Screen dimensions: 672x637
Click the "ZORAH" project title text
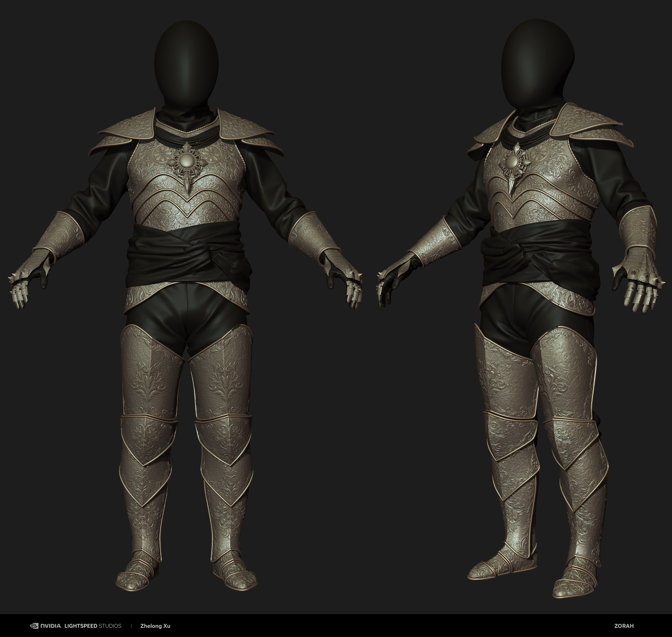point(624,626)
